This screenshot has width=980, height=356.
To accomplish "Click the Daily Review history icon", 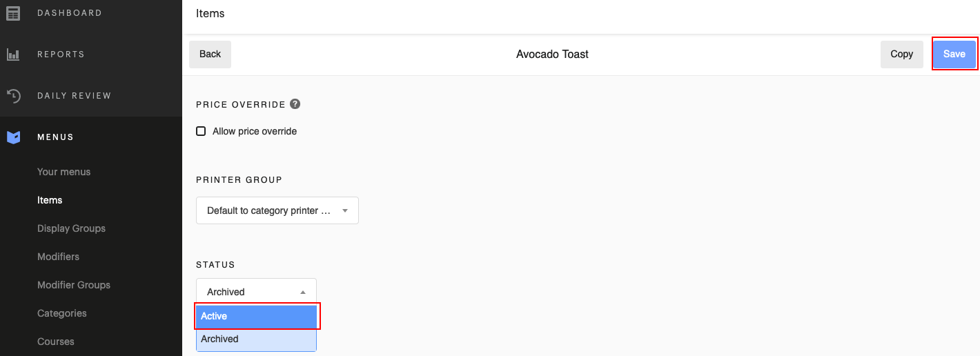I will point(13,96).
